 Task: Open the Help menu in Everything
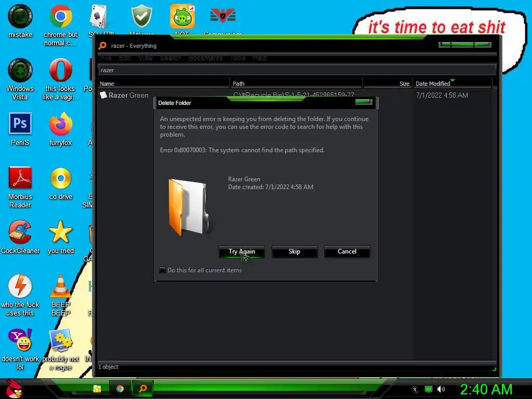pos(260,58)
